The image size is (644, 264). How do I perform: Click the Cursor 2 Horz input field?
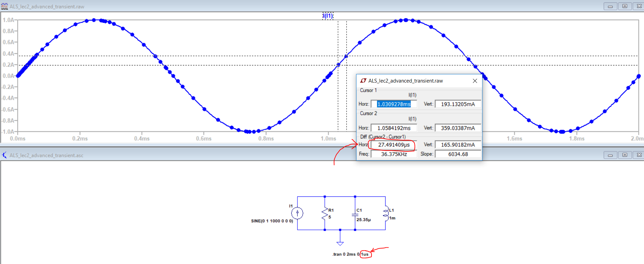[394, 128]
